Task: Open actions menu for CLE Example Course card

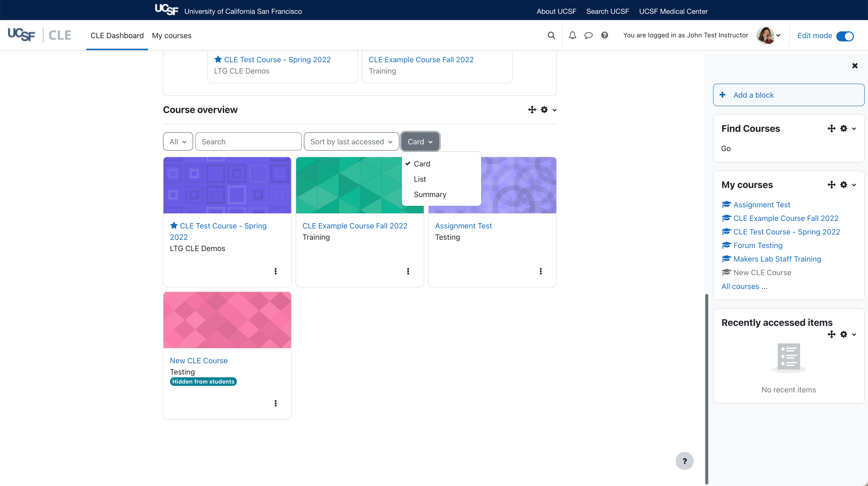Action: (408, 271)
